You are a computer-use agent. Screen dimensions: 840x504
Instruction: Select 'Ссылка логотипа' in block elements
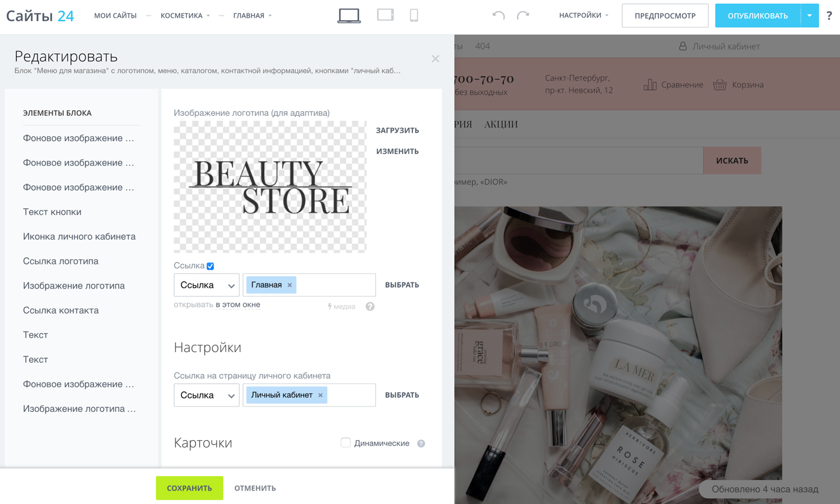pos(60,261)
